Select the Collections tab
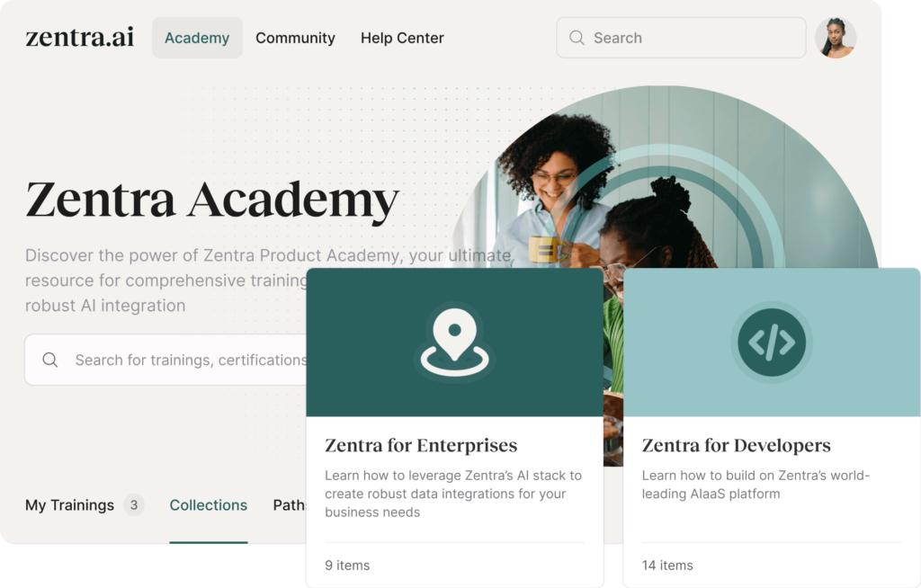921x588 pixels. pos(209,505)
